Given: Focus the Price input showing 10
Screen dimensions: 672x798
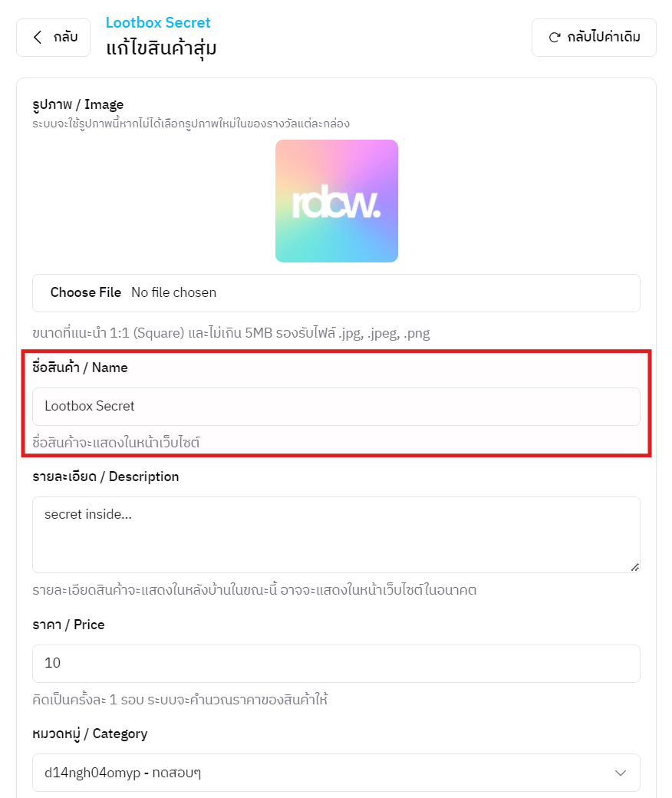Looking at the screenshot, I should pyautogui.click(x=336, y=663).
